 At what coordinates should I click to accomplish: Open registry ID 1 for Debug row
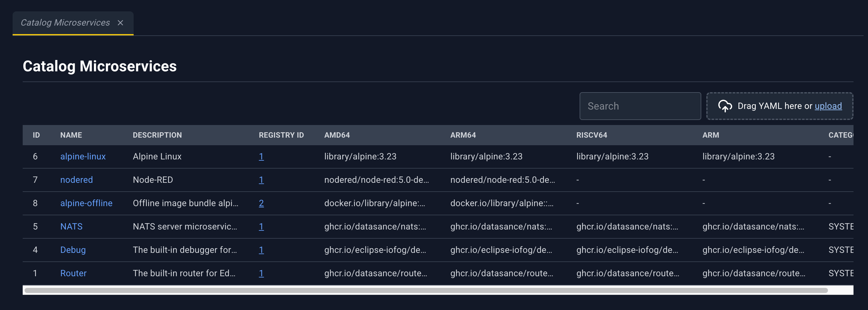coord(261,250)
